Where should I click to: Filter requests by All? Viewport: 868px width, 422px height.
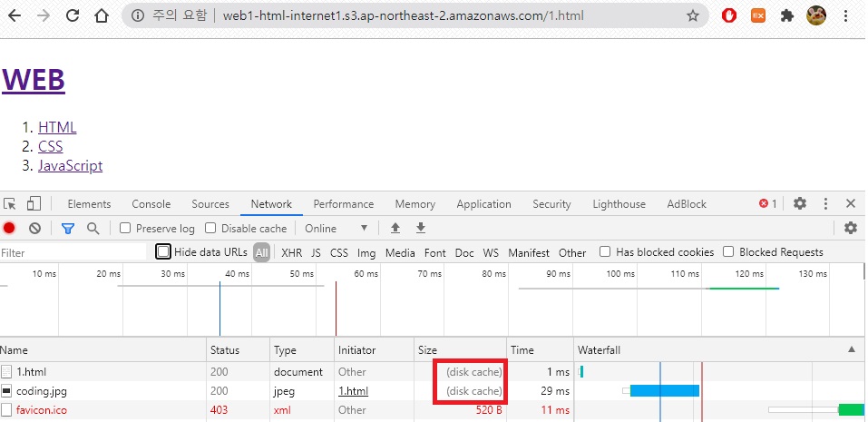261,253
